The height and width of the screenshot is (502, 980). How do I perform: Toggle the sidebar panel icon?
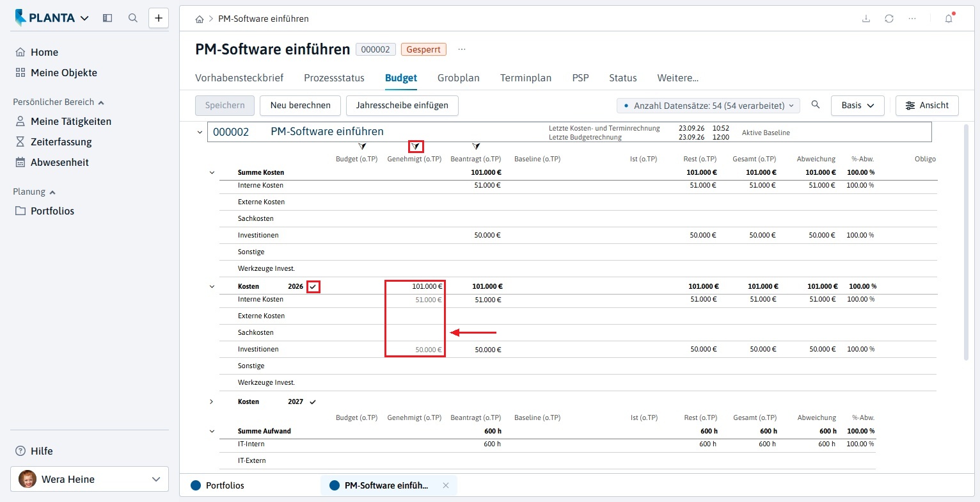[107, 18]
